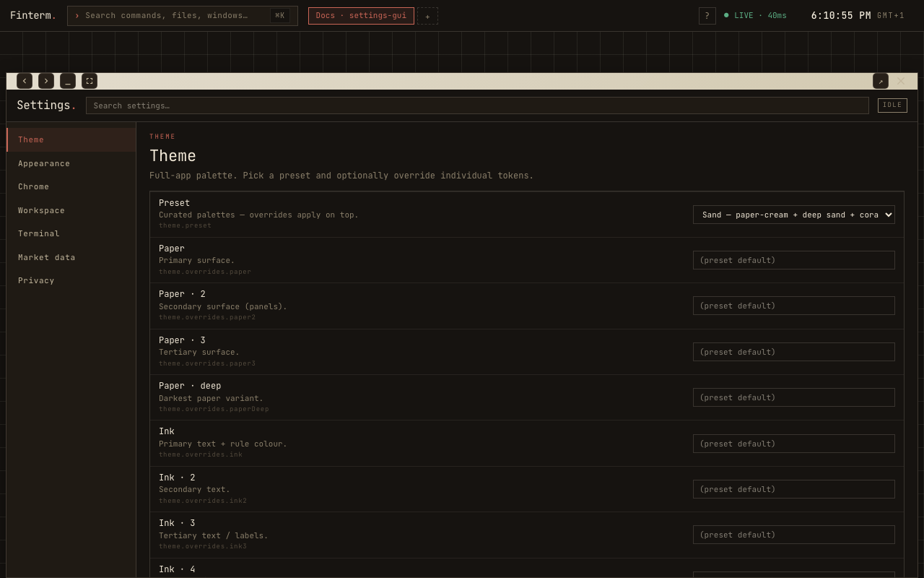The image size is (924, 578).
Task: Open the Workspace settings section
Action: coord(71,210)
